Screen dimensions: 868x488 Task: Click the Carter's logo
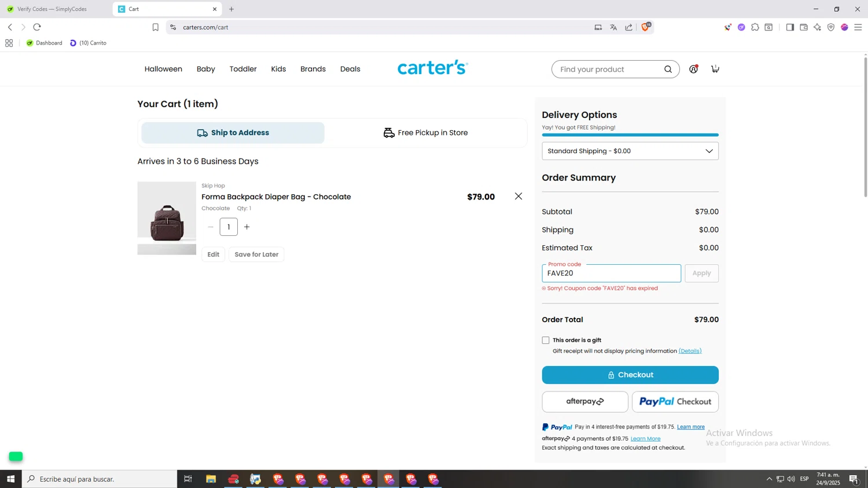[433, 68]
